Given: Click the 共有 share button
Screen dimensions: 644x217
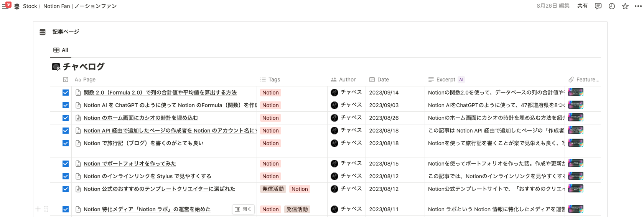Looking at the screenshot, I should [582, 6].
